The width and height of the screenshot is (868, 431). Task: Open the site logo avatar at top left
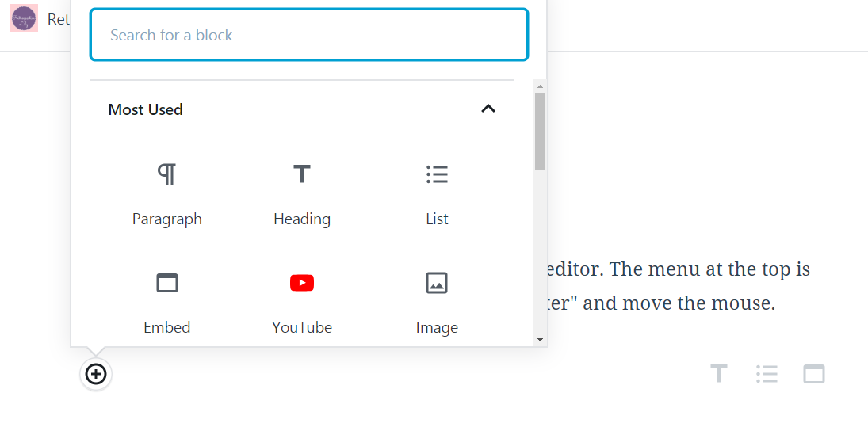(x=24, y=19)
